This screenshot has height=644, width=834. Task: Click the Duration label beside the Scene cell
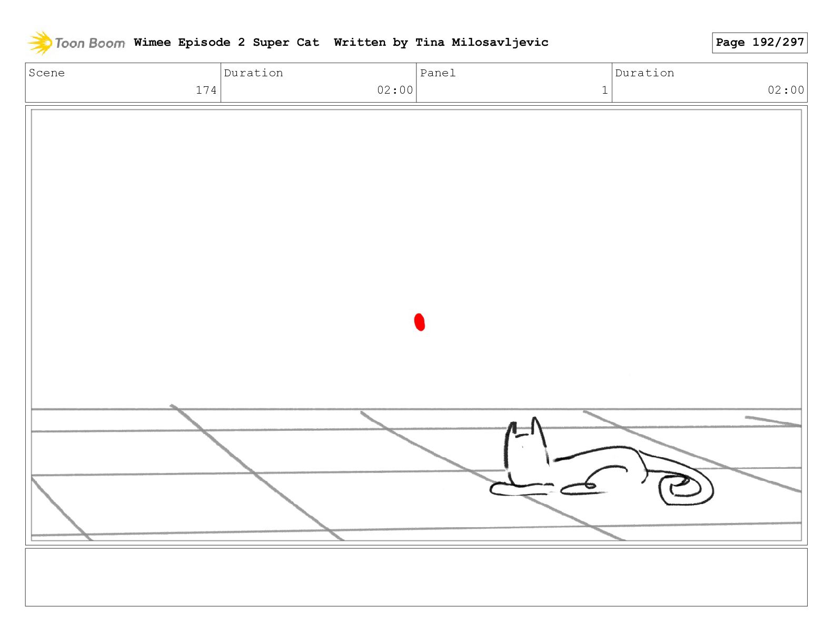click(x=254, y=73)
